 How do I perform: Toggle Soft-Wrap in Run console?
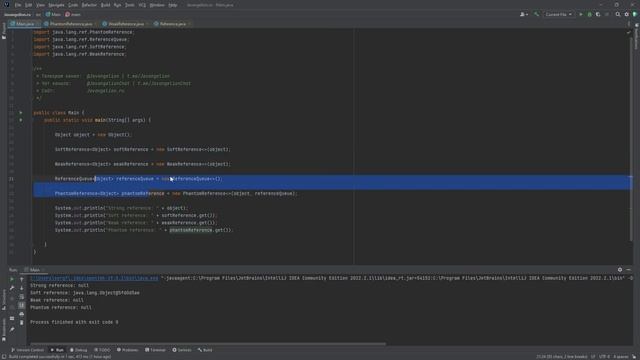click(x=22, y=297)
